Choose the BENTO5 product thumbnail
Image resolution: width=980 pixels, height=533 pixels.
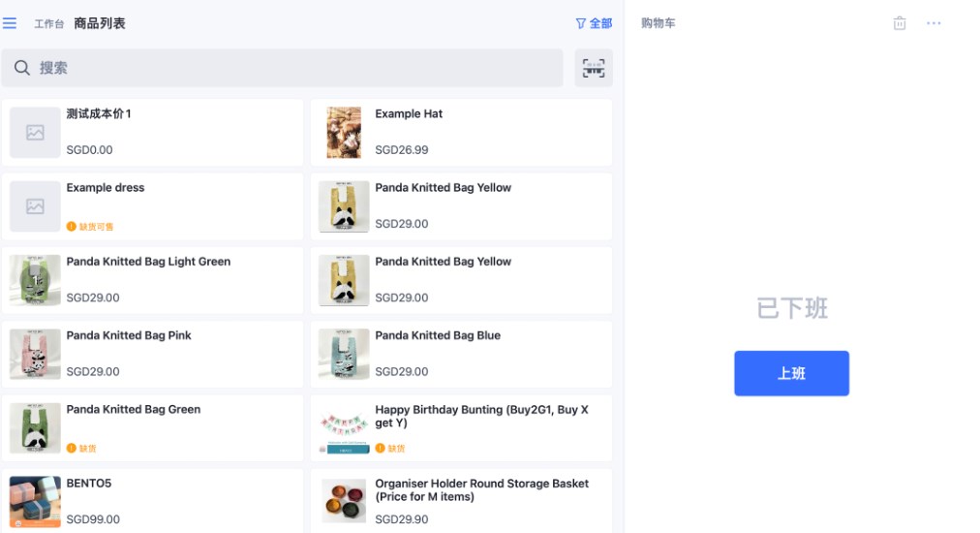tap(35, 501)
